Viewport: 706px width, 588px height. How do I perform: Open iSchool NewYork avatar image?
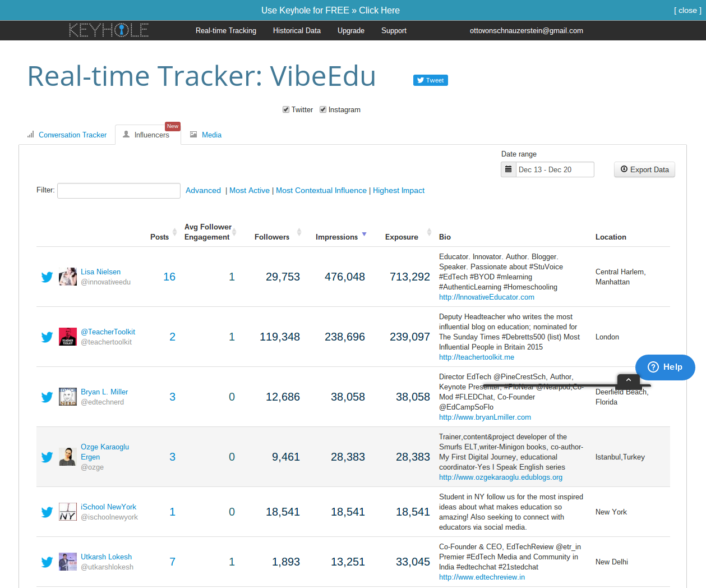point(68,512)
